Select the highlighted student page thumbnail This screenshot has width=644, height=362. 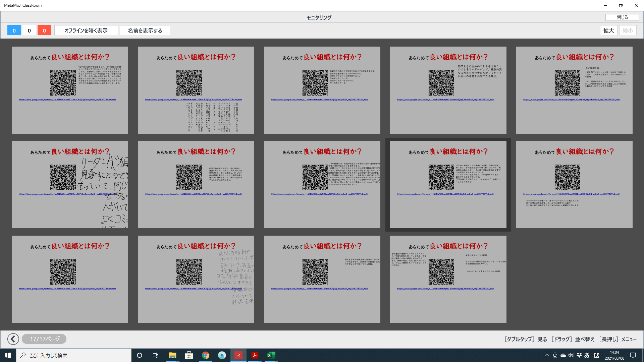click(x=448, y=185)
